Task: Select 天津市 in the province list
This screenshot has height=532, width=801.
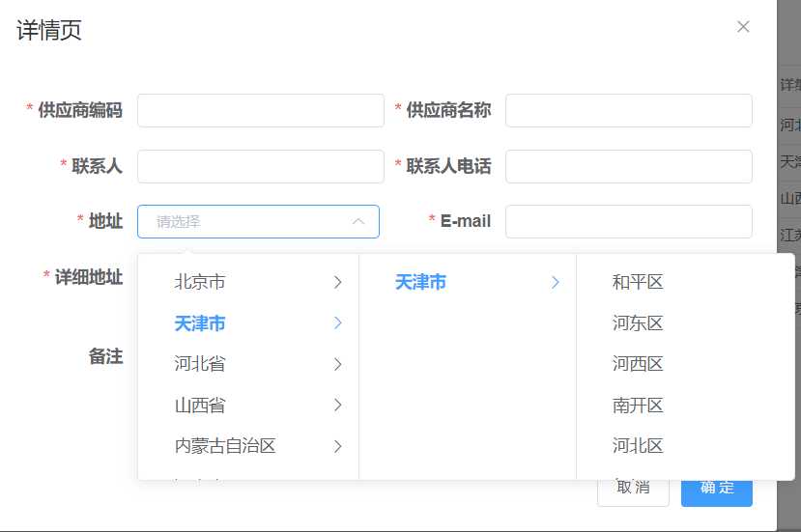Action: click(248, 323)
